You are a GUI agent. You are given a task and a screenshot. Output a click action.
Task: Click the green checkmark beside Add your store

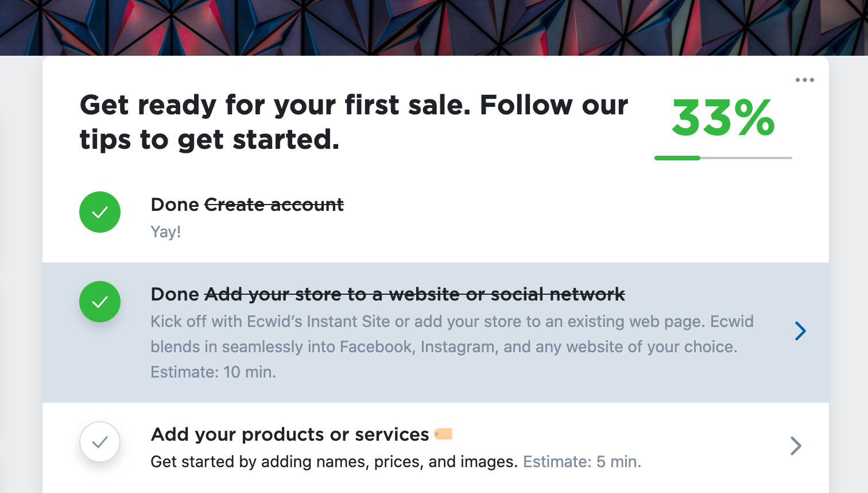pos(100,302)
